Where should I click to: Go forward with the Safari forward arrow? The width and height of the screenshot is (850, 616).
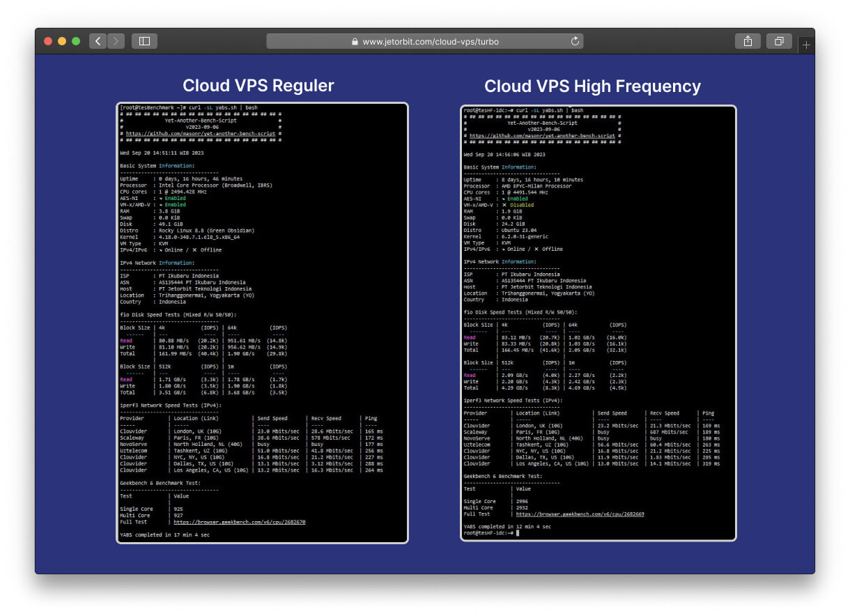pos(116,41)
